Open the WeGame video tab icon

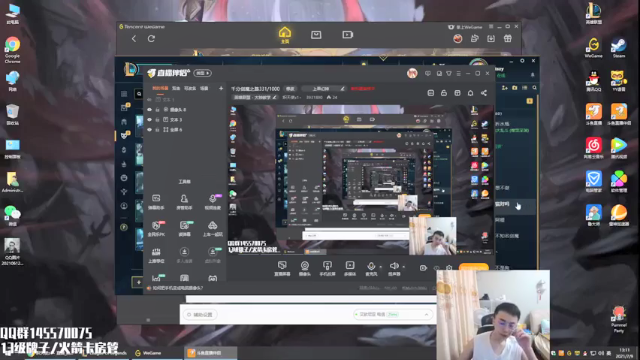point(347,35)
